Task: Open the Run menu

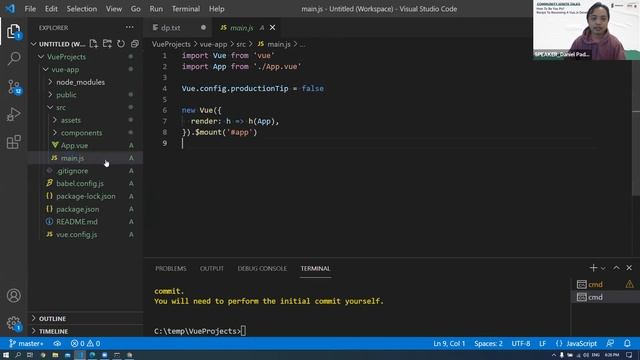Action: (x=156, y=9)
